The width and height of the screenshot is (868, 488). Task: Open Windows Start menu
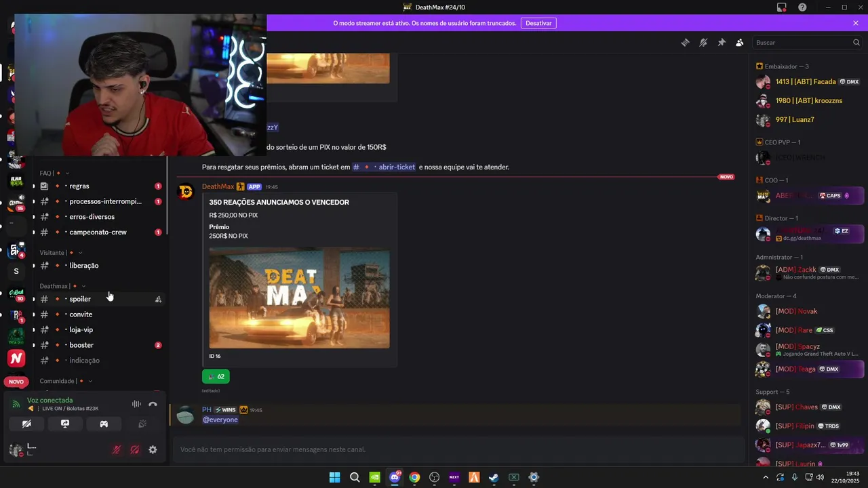(334, 477)
